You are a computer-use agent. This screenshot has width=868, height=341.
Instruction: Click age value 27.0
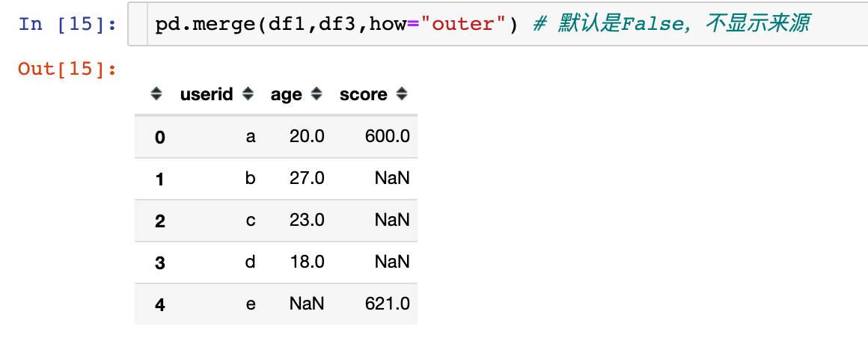[x=307, y=178]
